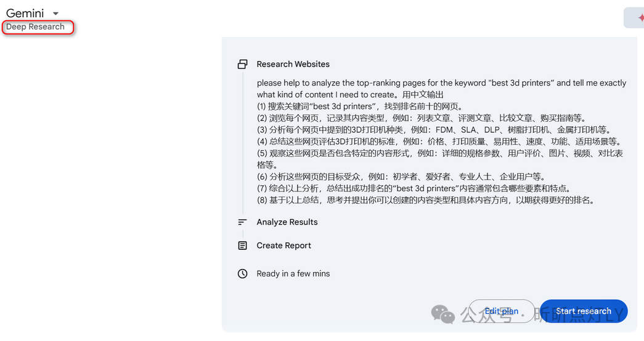Click research step (6) about target audience
The width and height of the screenshot is (644, 341).
point(401,177)
